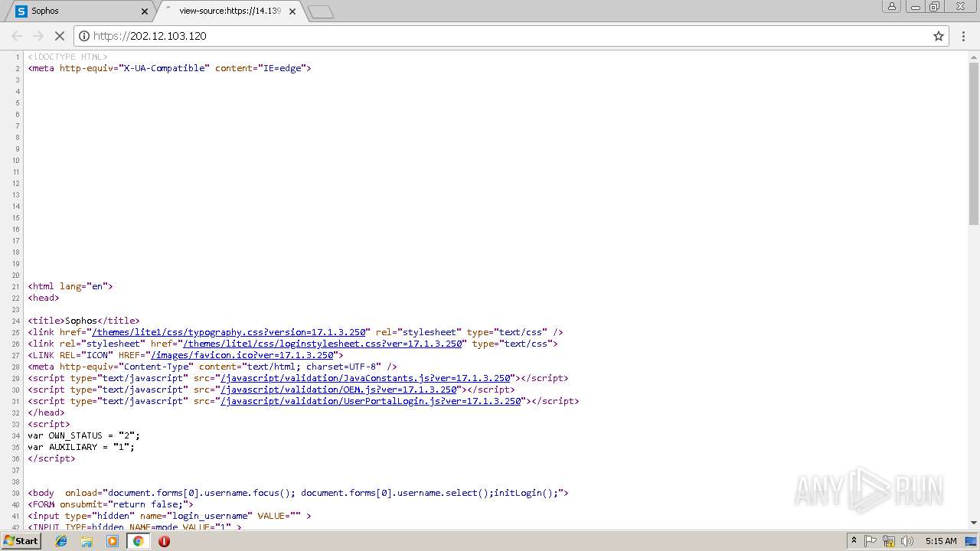
Task: Open Windows Explorer from the taskbar
Action: click(87, 541)
